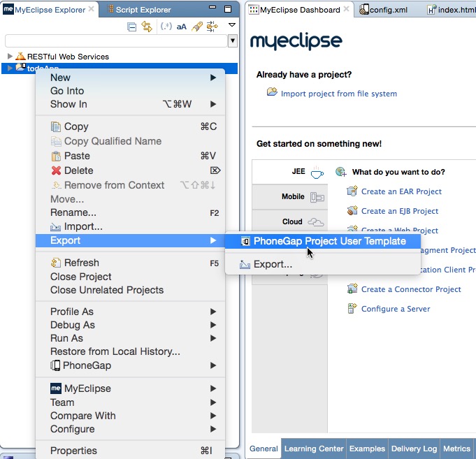The width and height of the screenshot is (476, 459).
Task: Click Create a Connector Project link
Action: [411, 289]
